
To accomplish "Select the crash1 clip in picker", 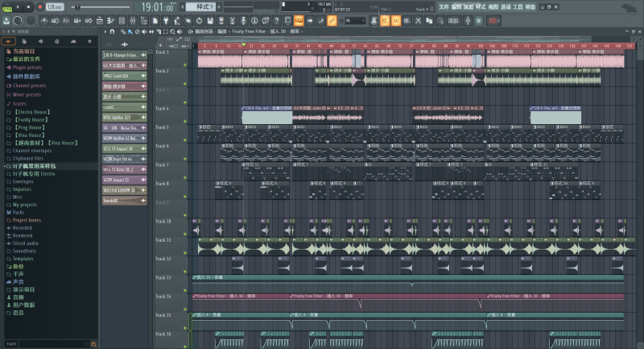I will (x=125, y=107).
